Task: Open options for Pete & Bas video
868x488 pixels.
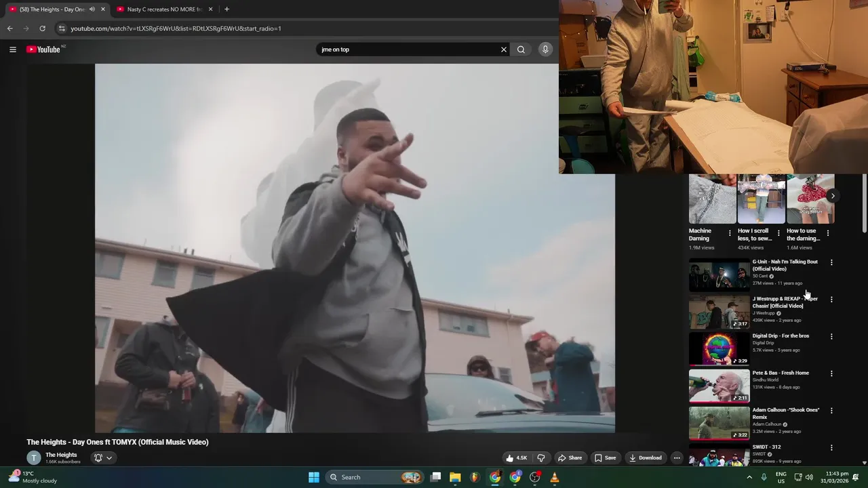Action: click(x=831, y=373)
